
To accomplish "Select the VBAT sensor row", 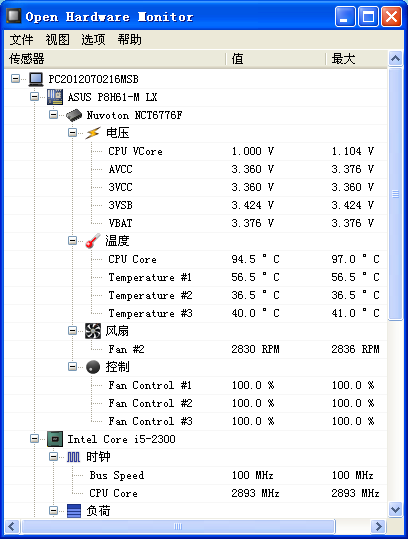I will click(x=196, y=223).
